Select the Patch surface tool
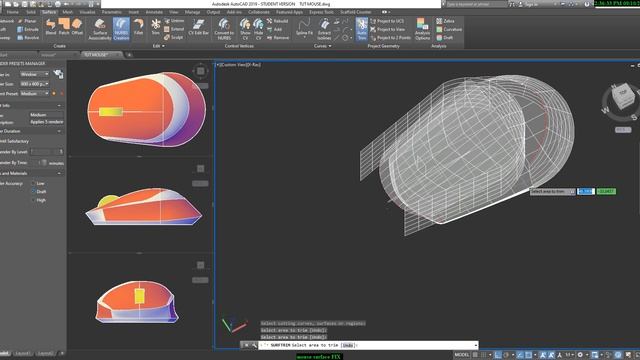The width and height of the screenshot is (640, 360). [64, 27]
